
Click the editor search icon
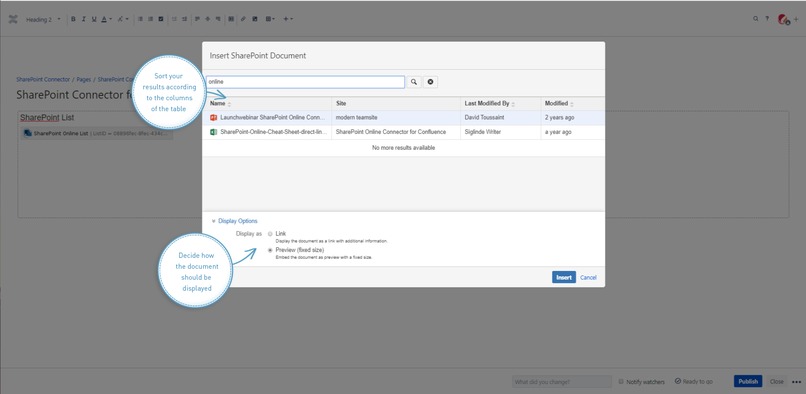[x=756, y=19]
